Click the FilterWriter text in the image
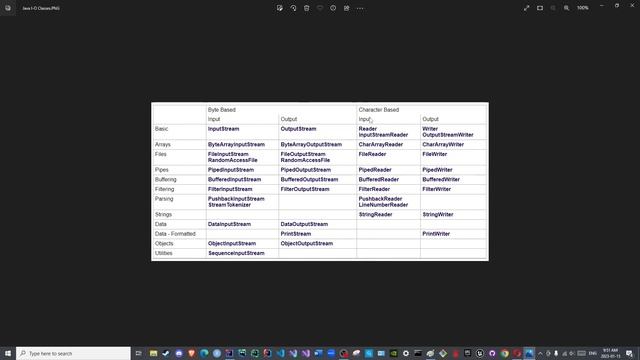This screenshot has height=360, width=640. tap(436, 189)
